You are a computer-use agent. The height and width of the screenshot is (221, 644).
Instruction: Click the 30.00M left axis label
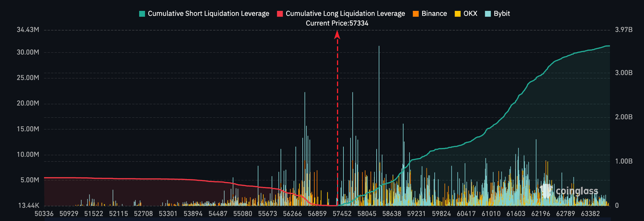pyautogui.click(x=28, y=52)
